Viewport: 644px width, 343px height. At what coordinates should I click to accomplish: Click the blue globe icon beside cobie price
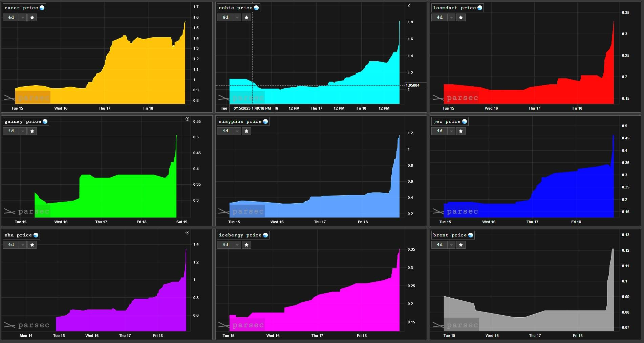pyautogui.click(x=256, y=8)
